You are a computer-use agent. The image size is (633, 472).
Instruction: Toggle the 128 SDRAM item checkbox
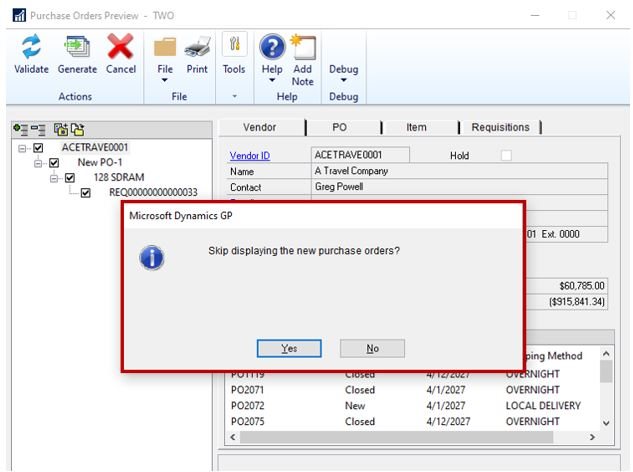coord(70,178)
